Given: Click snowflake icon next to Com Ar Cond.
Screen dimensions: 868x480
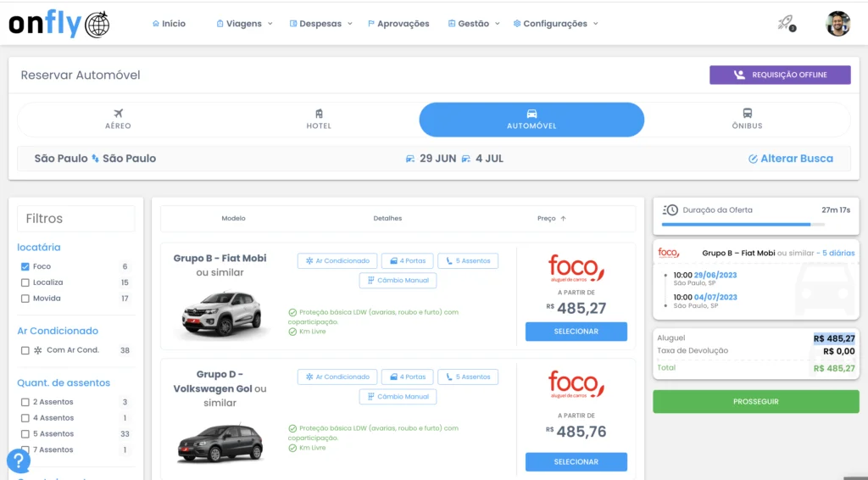Looking at the screenshot, I should pos(37,350).
